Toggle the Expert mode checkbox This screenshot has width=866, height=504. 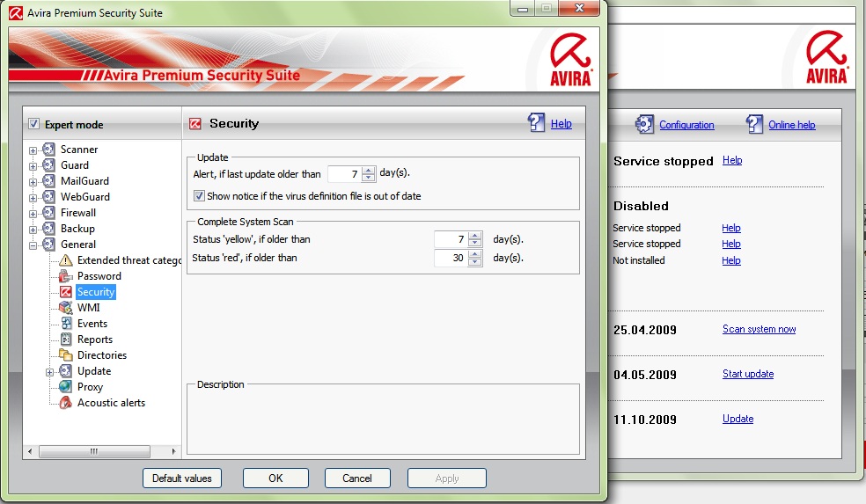pyautogui.click(x=33, y=124)
